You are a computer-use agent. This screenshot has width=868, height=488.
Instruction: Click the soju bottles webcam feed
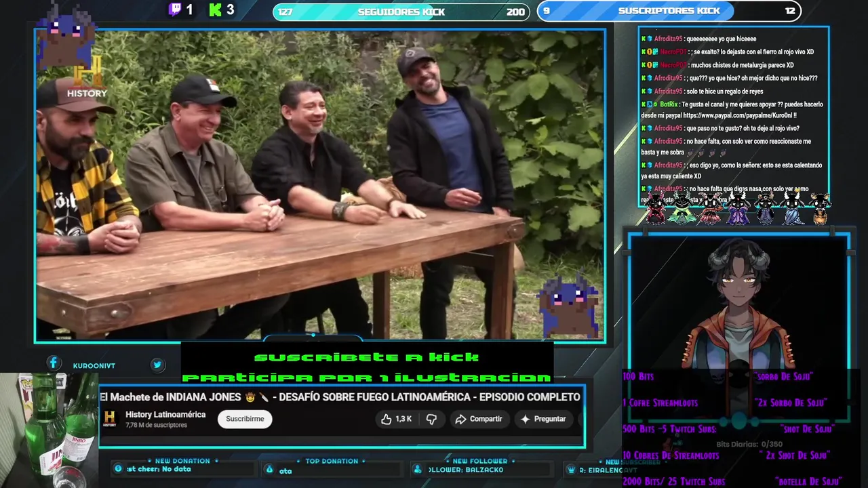(x=49, y=430)
